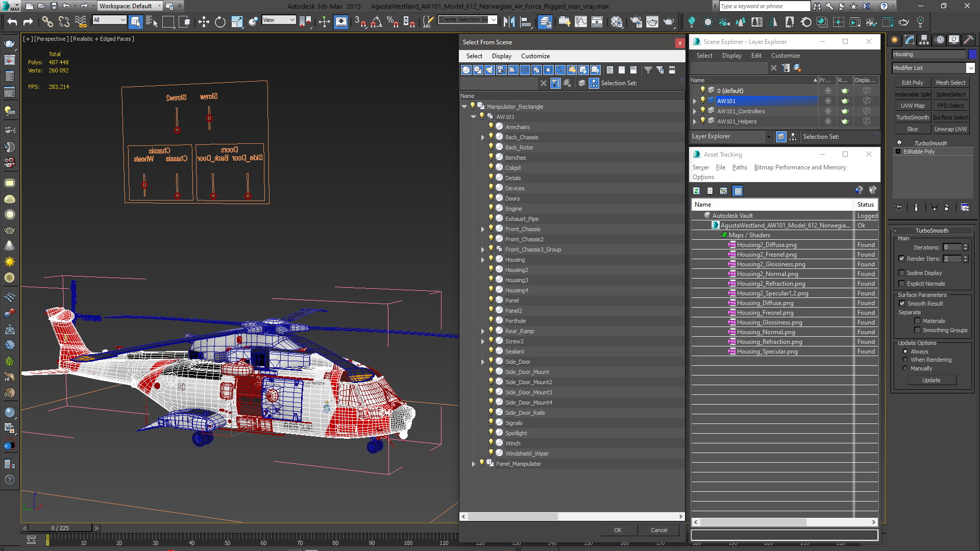980x551 pixels.
Task: Enable Separate by Materials checkbox
Action: click(917, 321)
